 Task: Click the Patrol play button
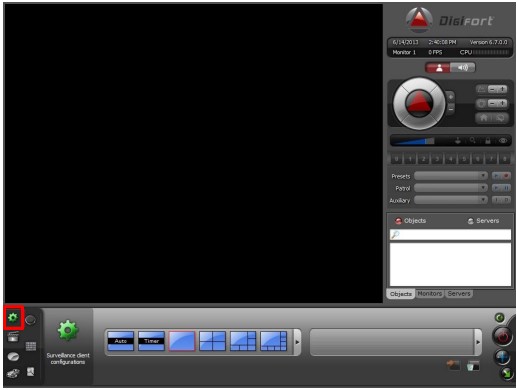pyautogui.click(x=496, y=188)
